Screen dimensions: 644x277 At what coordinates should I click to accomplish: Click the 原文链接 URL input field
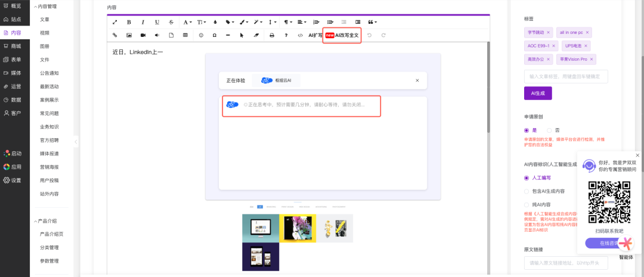click(x=565, y=263)
